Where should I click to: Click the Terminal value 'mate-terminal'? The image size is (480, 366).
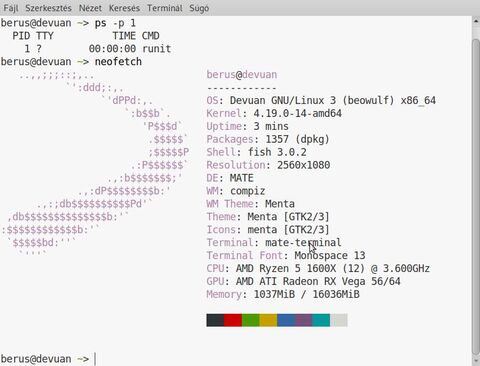pos(303,243)
